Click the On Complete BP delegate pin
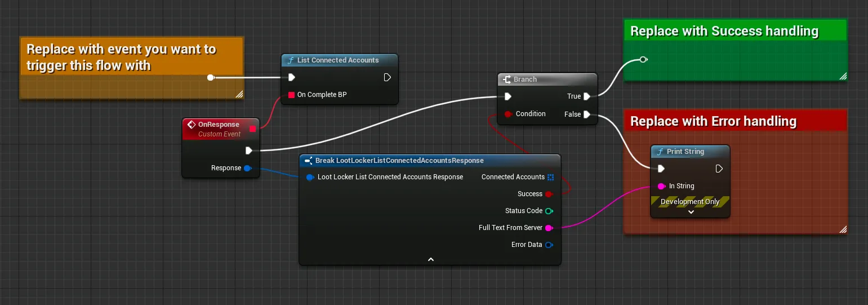Screen dimensions: 868x305 [x=292, y=95]
